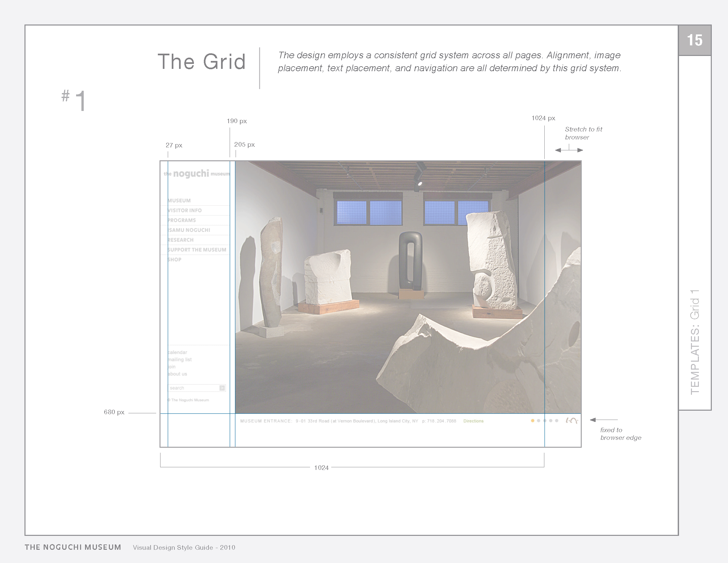Click the calendar link
Screen dimensions: 728x563
[177, 352]
